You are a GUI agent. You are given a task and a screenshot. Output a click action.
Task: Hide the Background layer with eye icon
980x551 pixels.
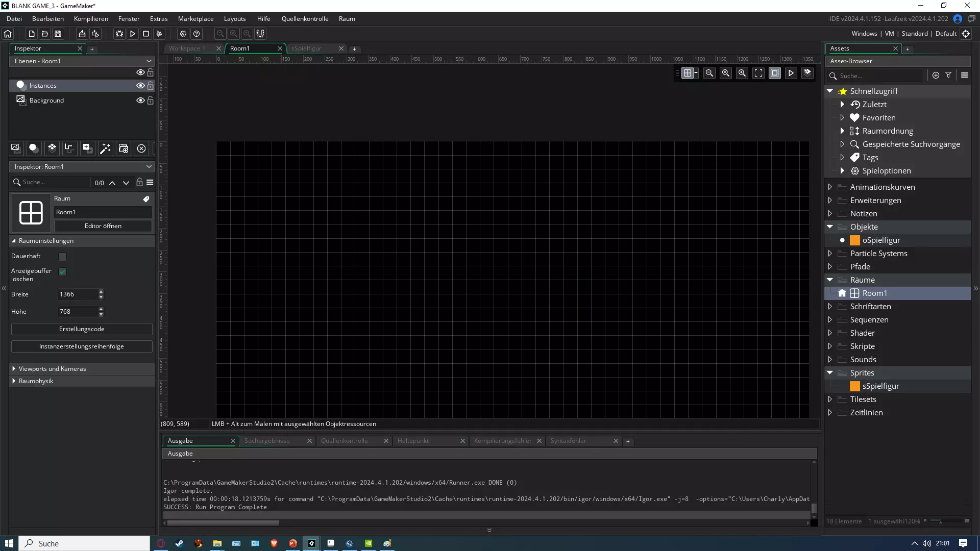tap(140, 101)
